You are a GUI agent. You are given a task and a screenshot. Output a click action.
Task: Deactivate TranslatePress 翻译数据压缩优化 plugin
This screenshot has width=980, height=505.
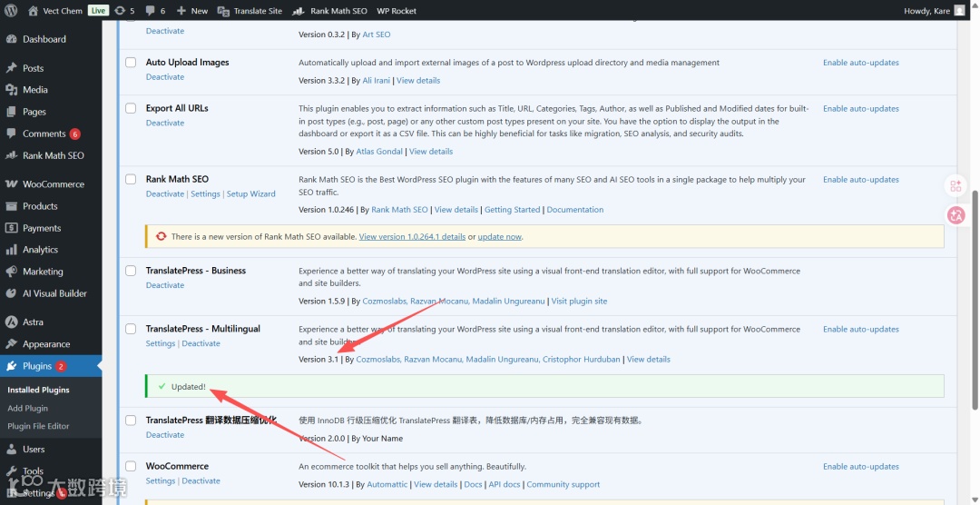(165, 435)
